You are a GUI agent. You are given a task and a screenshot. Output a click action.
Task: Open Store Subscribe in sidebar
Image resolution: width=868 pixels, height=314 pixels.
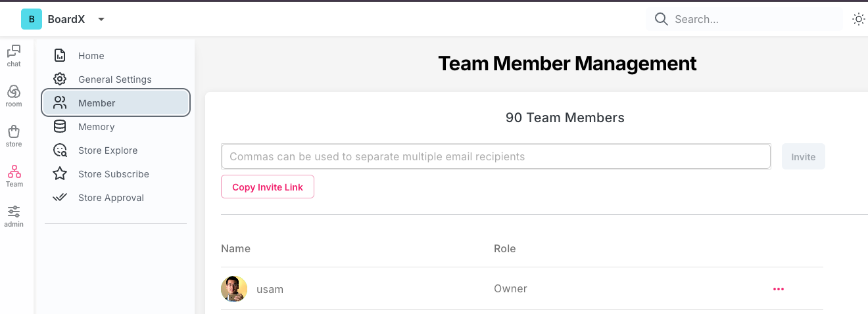pyautogui.click(x=113, y=174)
